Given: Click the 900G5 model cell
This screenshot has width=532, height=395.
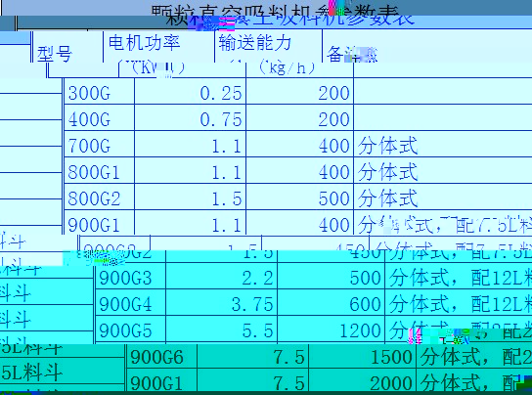Looking at the screenshot, I should 131,329.
